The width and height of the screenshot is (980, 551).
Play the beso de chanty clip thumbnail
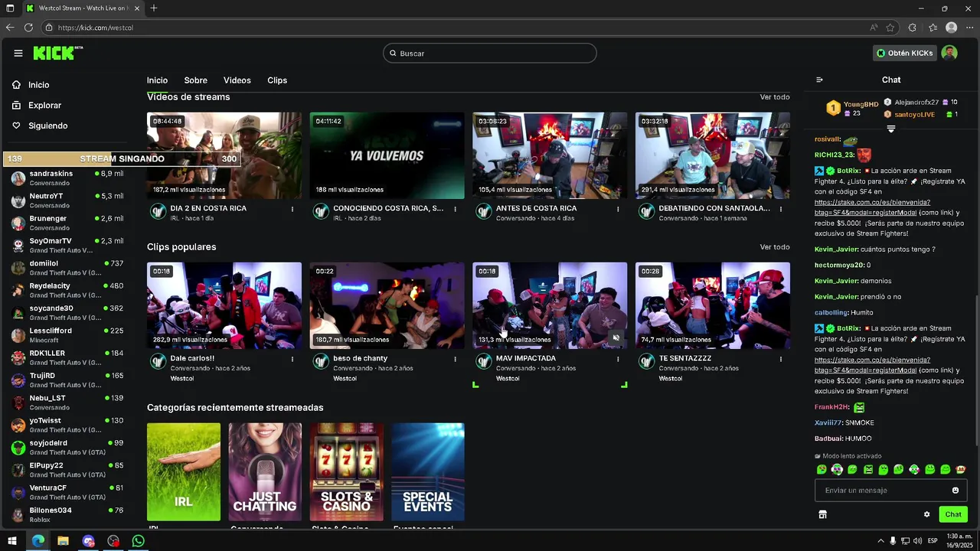(x=387, y=305)
